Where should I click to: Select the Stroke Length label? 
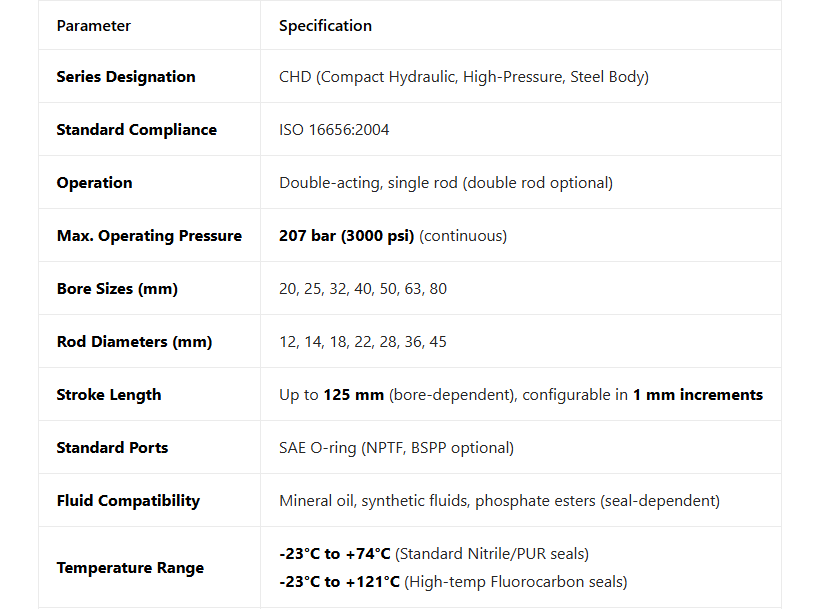click(109, 395)
